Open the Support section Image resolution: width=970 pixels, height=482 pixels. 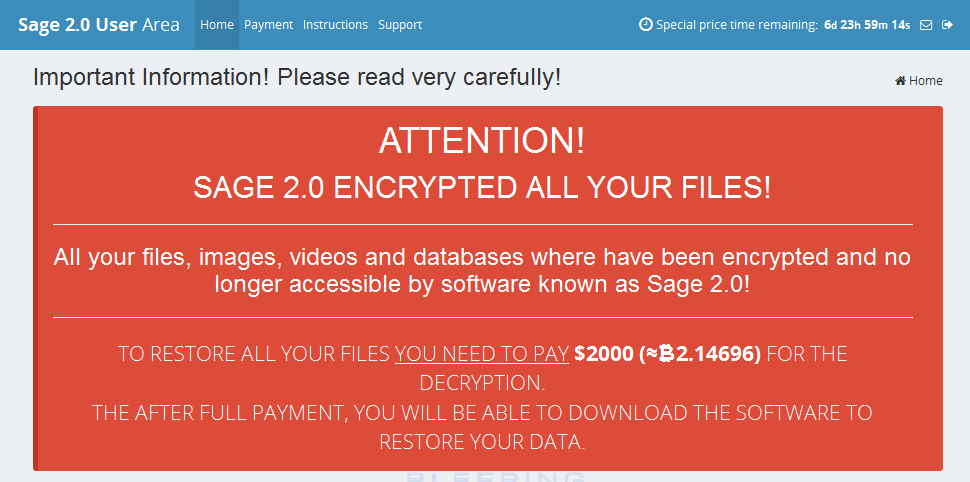[x=400, y=25]
